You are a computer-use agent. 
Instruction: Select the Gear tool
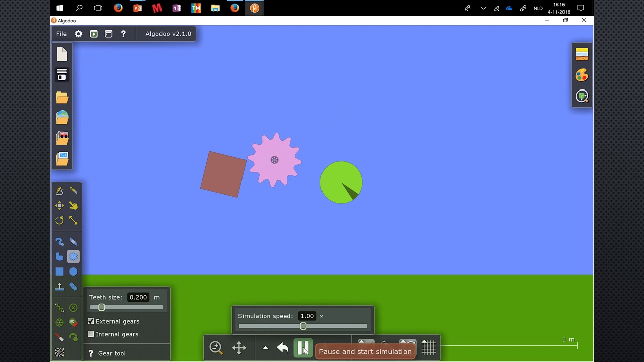click(73, 257)
